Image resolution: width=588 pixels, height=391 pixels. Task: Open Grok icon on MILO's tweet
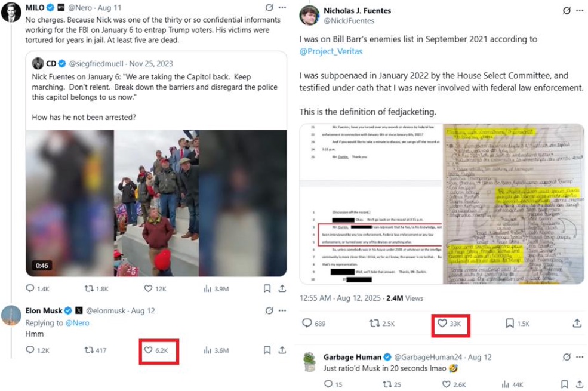coord(269,8)
